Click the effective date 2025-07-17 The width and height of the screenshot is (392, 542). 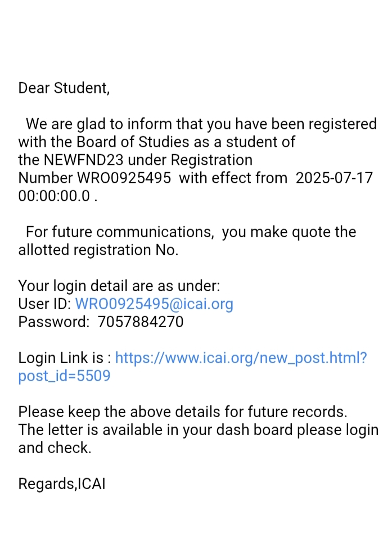tap(334, 178)
